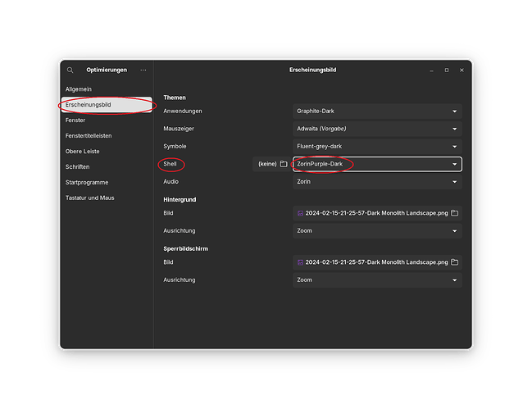
Task: Open Obere Leiste settings page
Action: click(83, 151)
